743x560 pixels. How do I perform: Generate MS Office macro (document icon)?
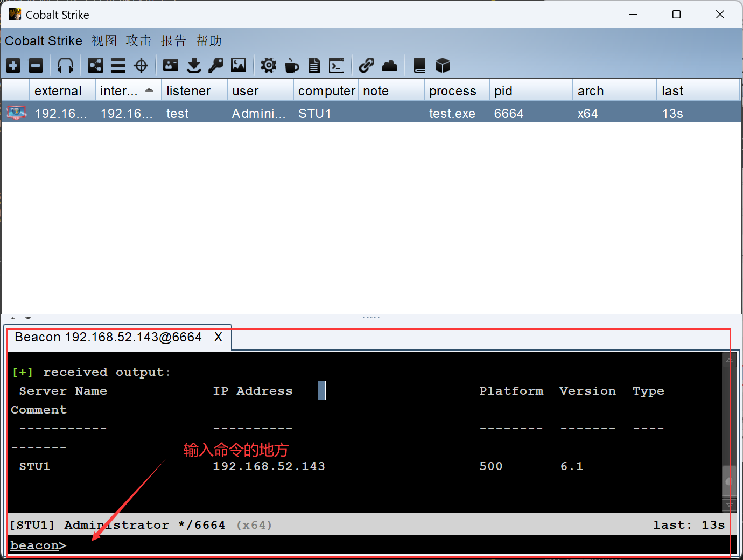(314, 66)
